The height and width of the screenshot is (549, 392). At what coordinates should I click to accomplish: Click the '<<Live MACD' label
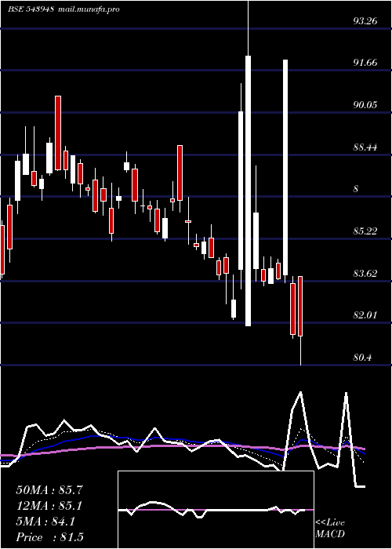pyautogui.click(x=330, y=528)
